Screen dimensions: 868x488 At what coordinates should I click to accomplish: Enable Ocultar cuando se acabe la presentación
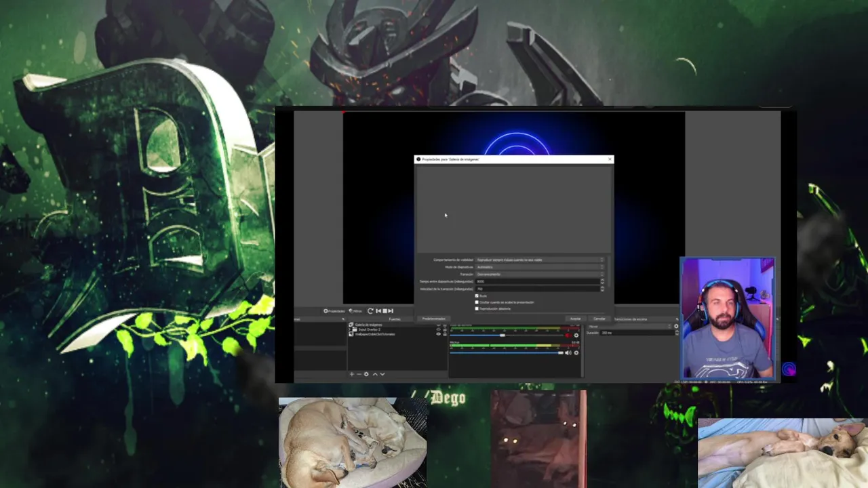click(x=477, y=302)
